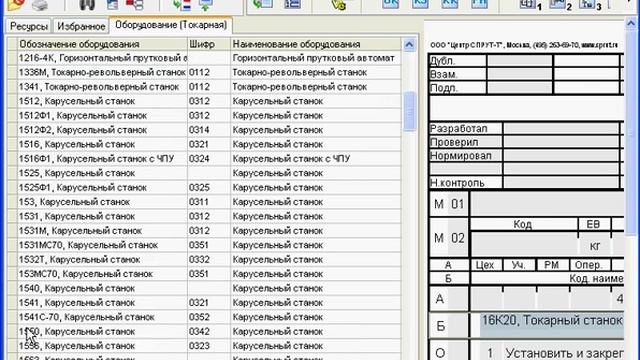
Task: Click the form panel's scroll-up arrow
Action: [x=631, y=24]
